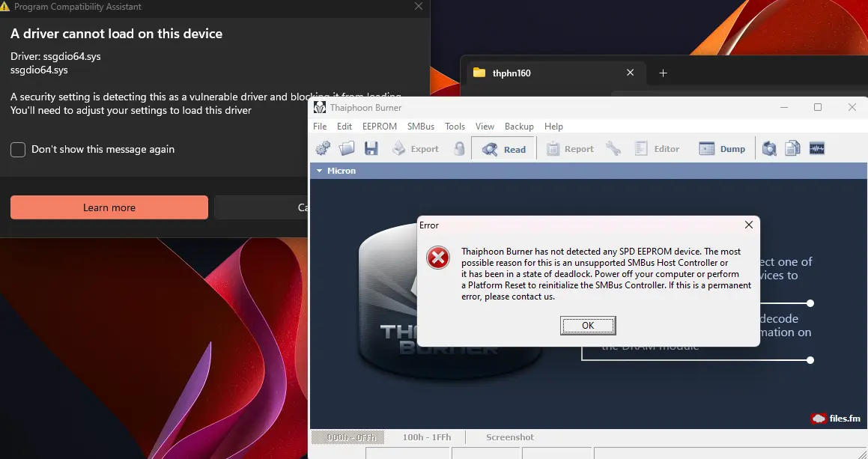Click the wrench tool icon
868x459 pixels.
point(613,148)
